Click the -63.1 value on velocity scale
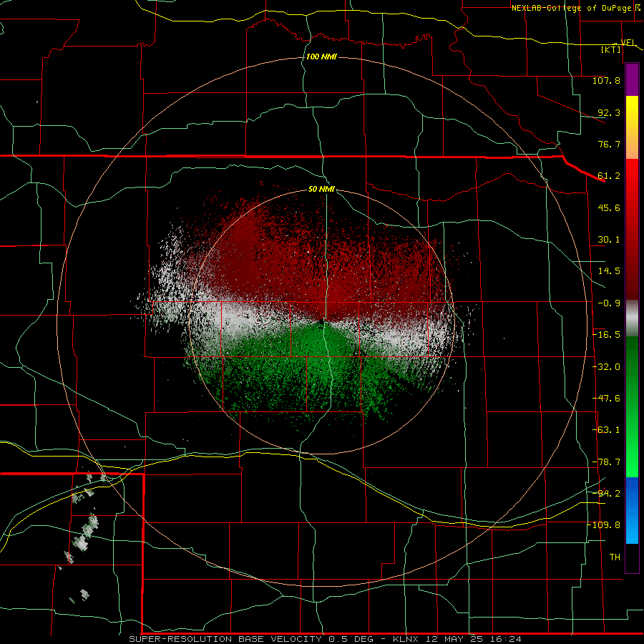Image resolution: width=644 pixels, height=644 pixels. pos(606,430)
